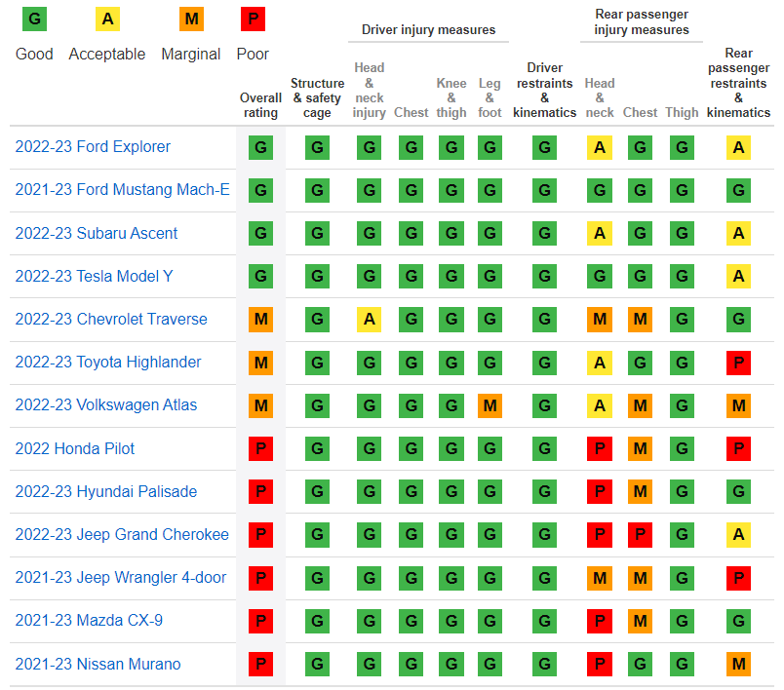Click the Poor overall rating badge for Honda Pilot
This screenshot has height=690, width=784.
point(260,449)
